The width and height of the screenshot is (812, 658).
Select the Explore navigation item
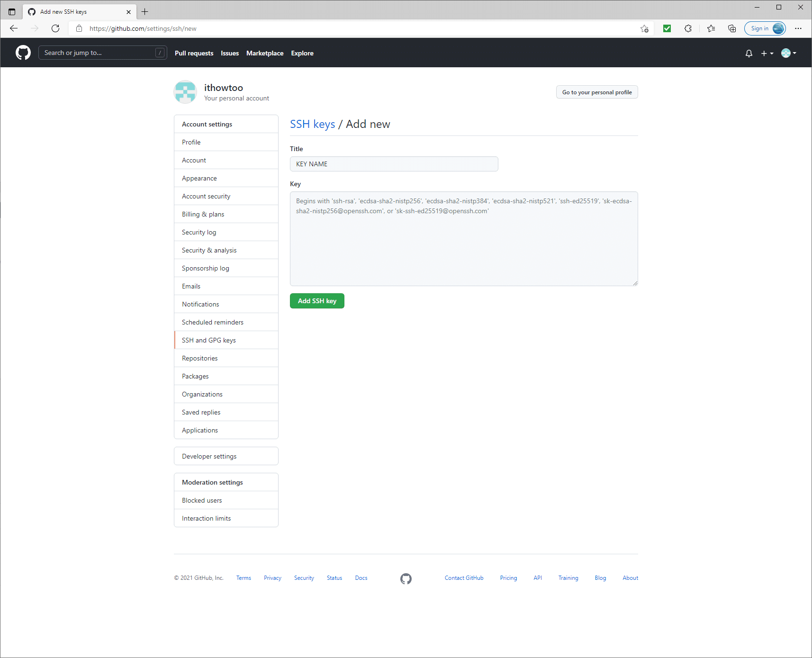(x=302, y=53)
